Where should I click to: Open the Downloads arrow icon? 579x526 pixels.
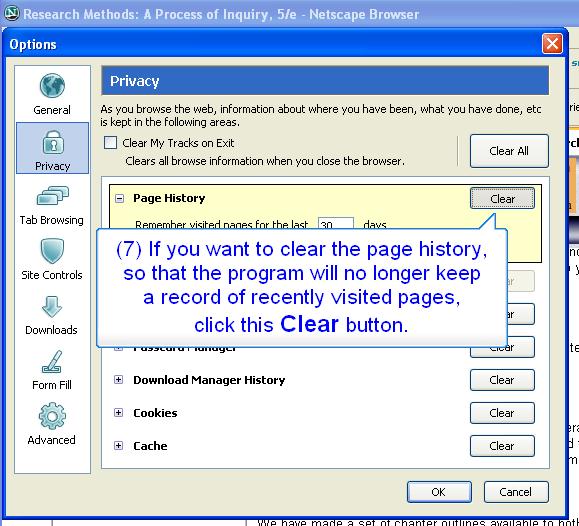pyautogui.click(x=52, y=307)
